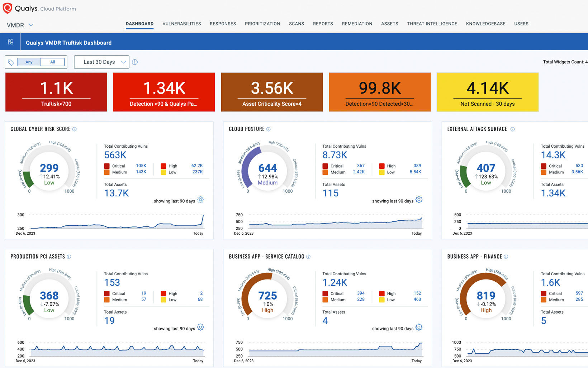Click the 563K total contributing vulns link
588x368 pixels.
[115, 155]
